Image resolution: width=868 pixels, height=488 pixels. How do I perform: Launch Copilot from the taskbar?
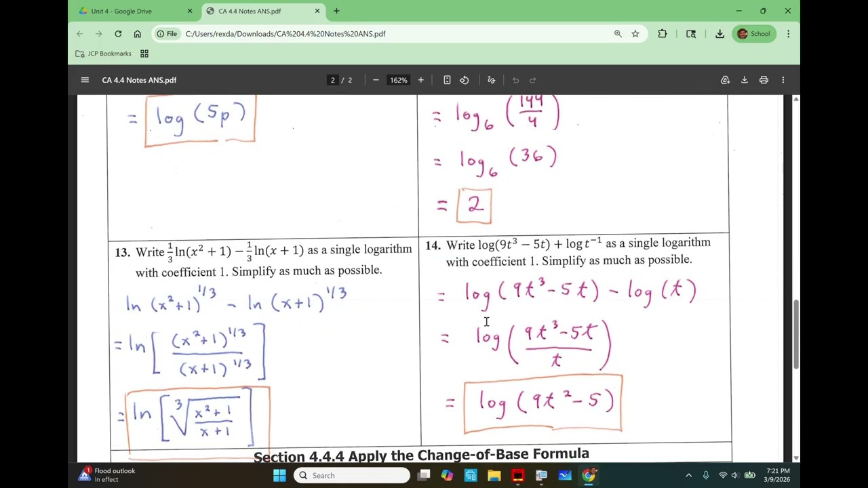[x=447, y=476]
